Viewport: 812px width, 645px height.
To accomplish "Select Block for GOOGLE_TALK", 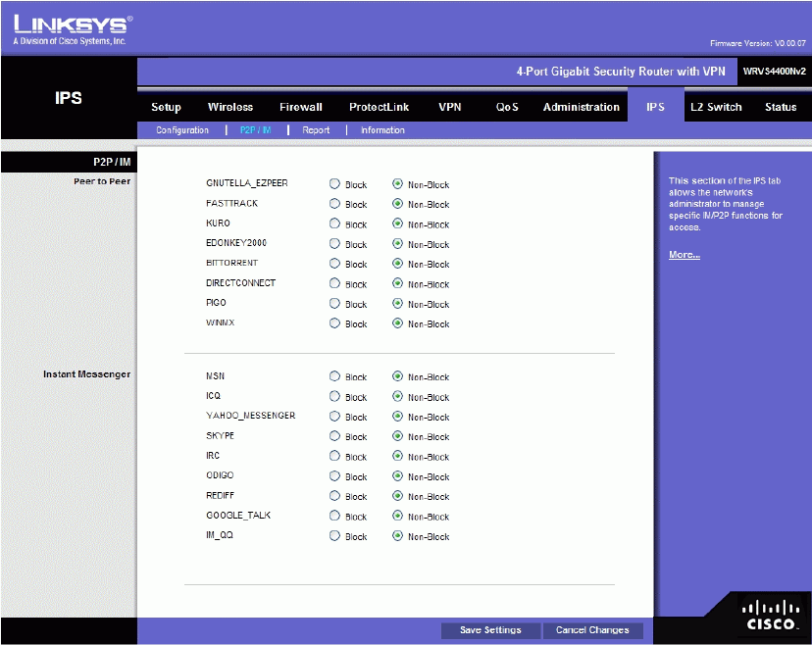I will click(334, 516).
